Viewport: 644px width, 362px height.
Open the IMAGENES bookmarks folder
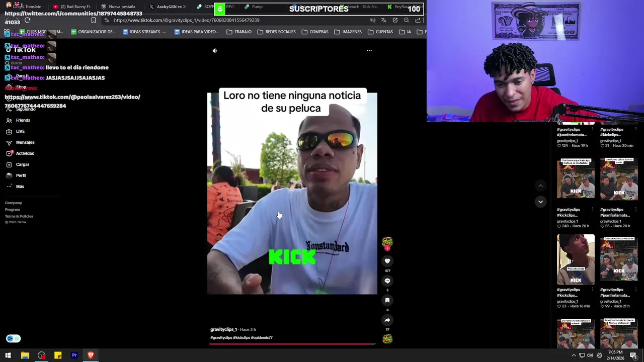[x=348, y=32]
